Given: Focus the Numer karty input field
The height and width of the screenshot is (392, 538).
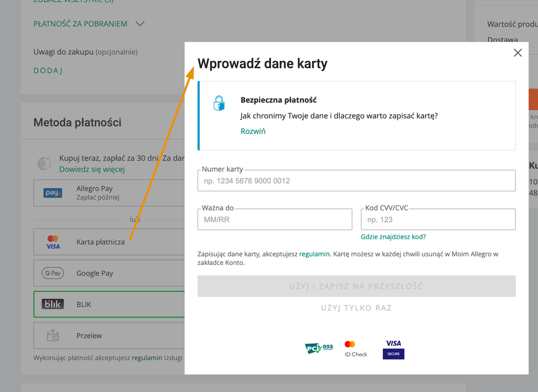Looking at the screenshot, I should tap(356, 181).
